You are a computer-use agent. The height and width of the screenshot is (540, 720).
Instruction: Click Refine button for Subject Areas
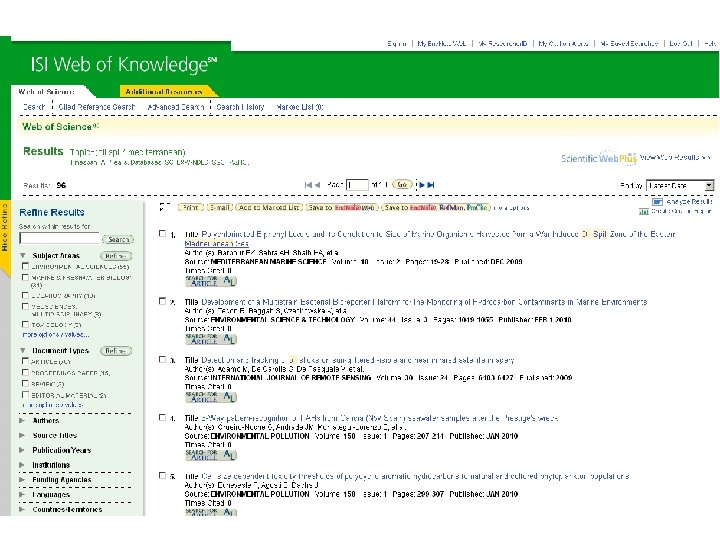pyautogui.click(x=116, y=256)
